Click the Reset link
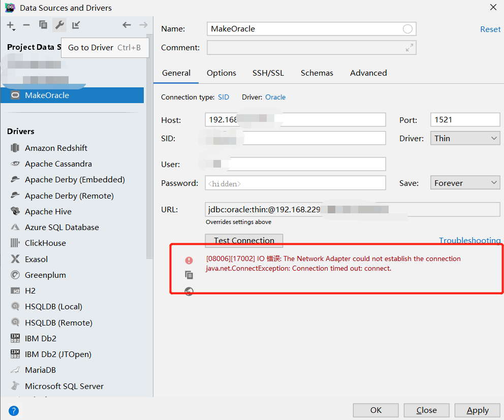 [490, 29]
